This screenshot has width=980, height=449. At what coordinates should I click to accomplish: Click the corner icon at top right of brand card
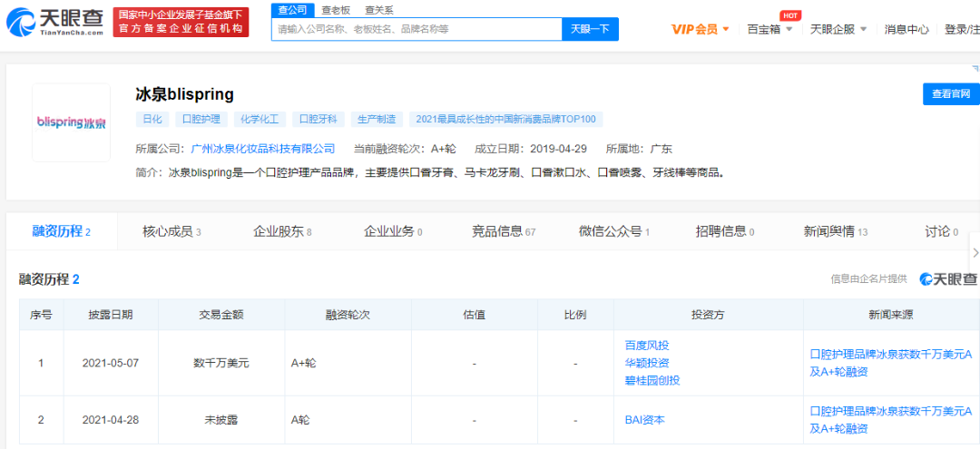(975, 68)
